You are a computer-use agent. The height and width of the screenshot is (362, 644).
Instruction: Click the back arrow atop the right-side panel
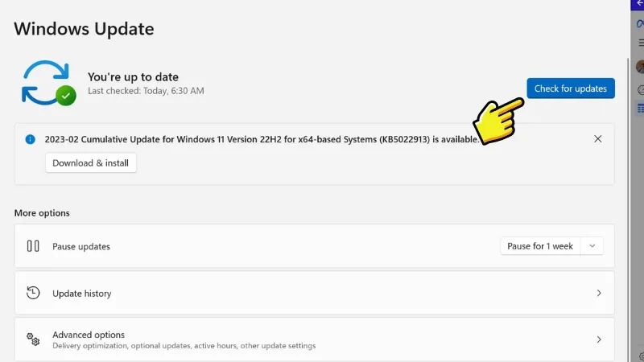[640, 4]
